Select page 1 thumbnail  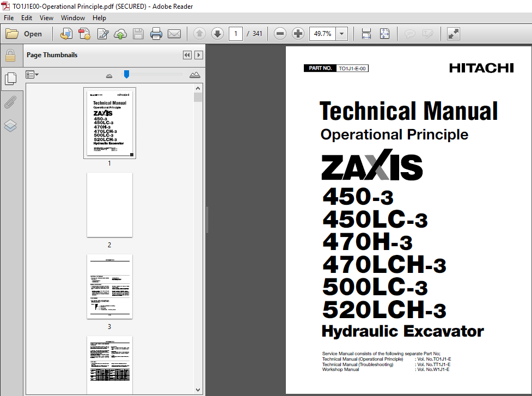click(x=109, y=123)
